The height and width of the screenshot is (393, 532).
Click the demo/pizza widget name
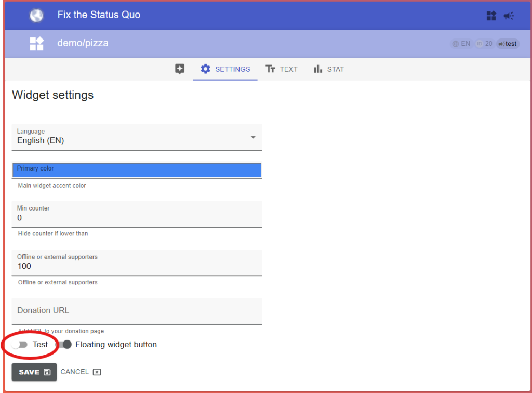tap(83, 43)
